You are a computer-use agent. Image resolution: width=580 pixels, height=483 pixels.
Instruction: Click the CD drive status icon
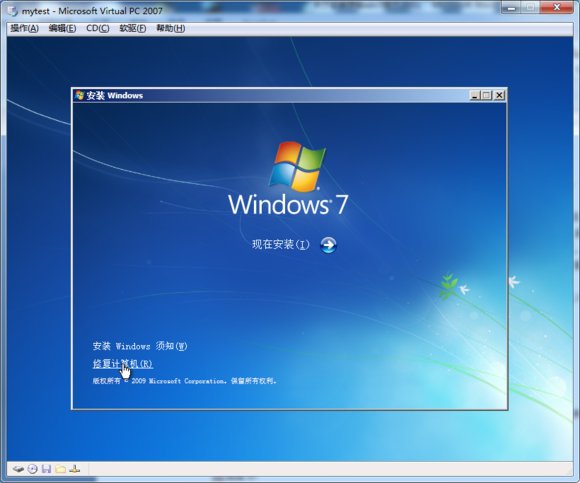click(33, 469)
